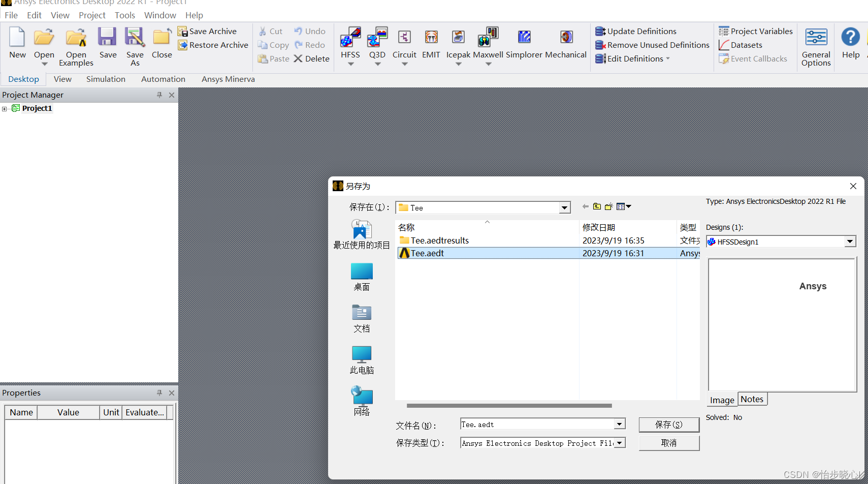The width and height of the screenshot is (868, 484).
Task: Open the Examples folder icon
Action: coord(76,38)
